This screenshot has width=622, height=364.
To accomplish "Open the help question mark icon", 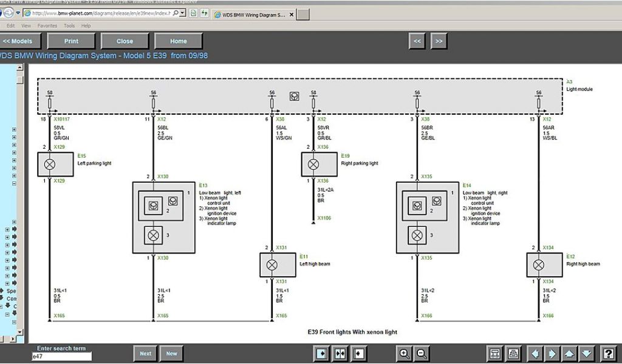I will [608, 354].
